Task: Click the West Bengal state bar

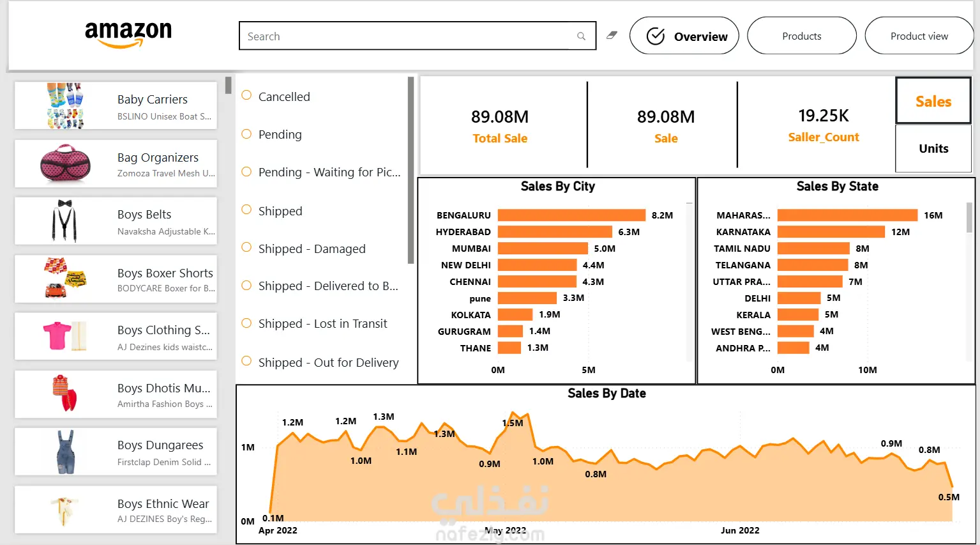Action: (x=795, y=331)
